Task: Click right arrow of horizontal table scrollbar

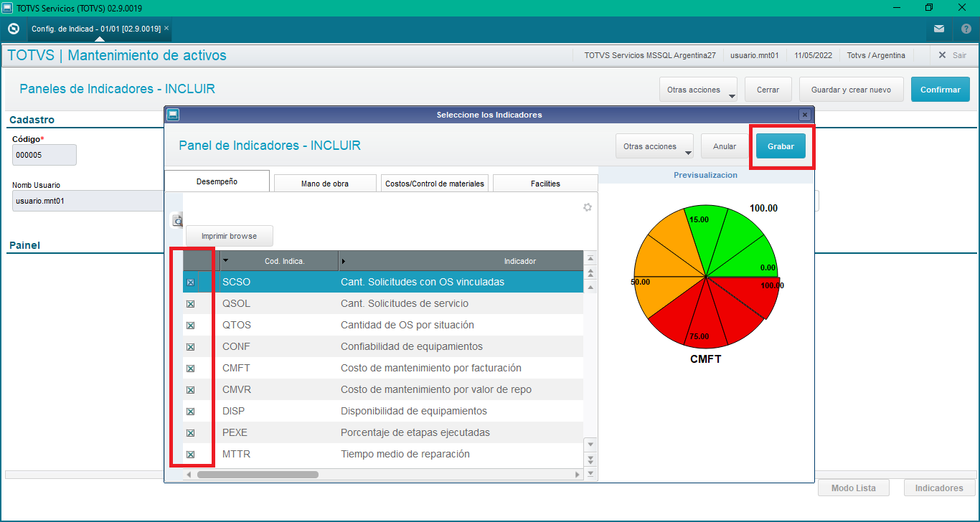Action: click(x=578, y=475)
